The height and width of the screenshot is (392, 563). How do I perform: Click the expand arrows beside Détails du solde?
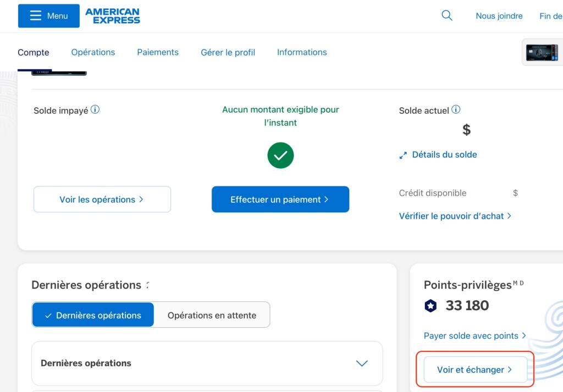coord(402,155)
